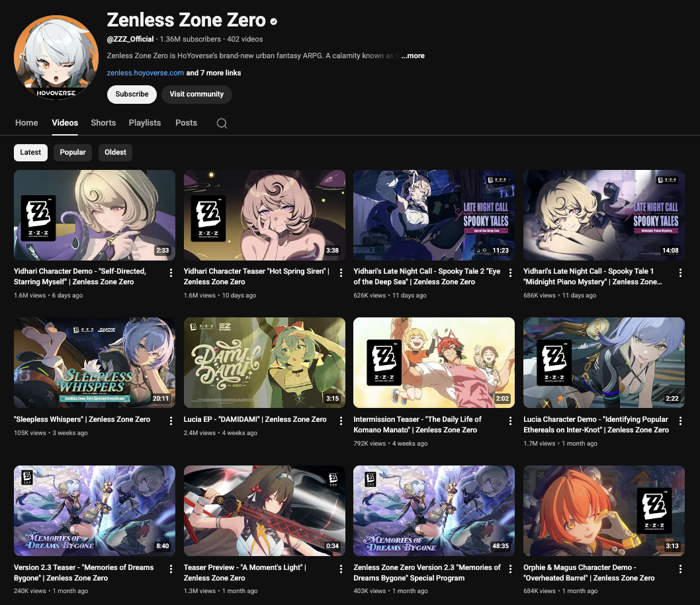Open the 'A Moment's Light' teaser title
Screen dimensions: 700x605
click(245, 573)
